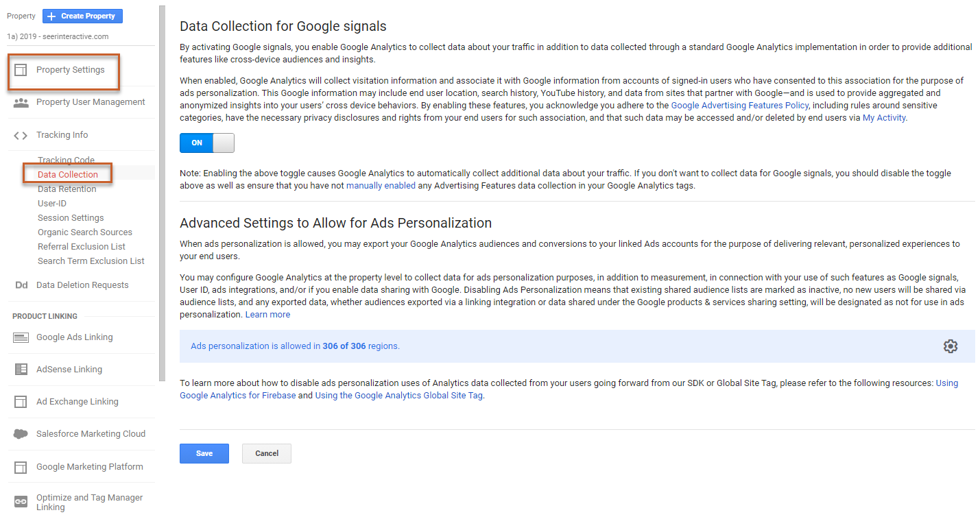Click the Tracking Info code brackets icon
Viewport: 980px width, 517px height.
click(21, 135)
